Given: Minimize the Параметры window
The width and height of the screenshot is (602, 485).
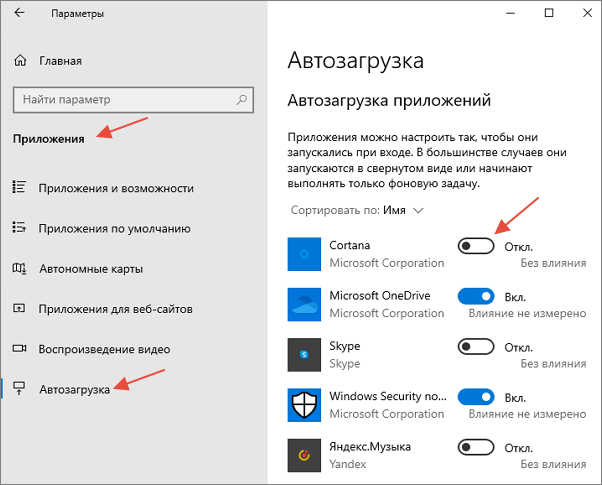Looking at the screenshot, I should point(510,13).
